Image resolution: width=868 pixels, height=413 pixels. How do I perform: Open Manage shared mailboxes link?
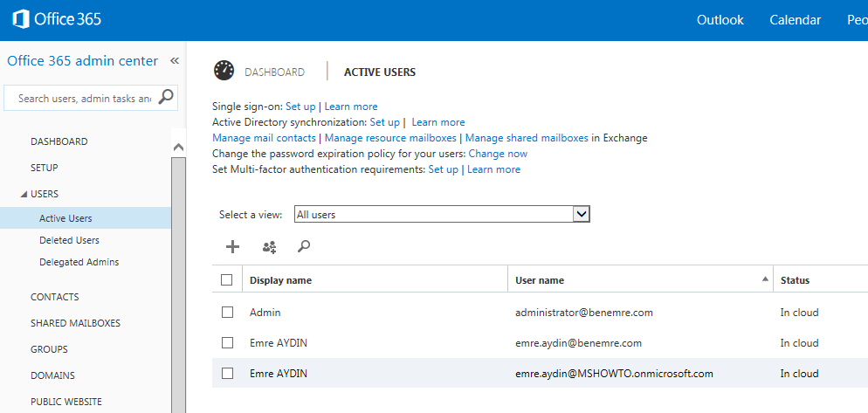click(x=527, y=138)
